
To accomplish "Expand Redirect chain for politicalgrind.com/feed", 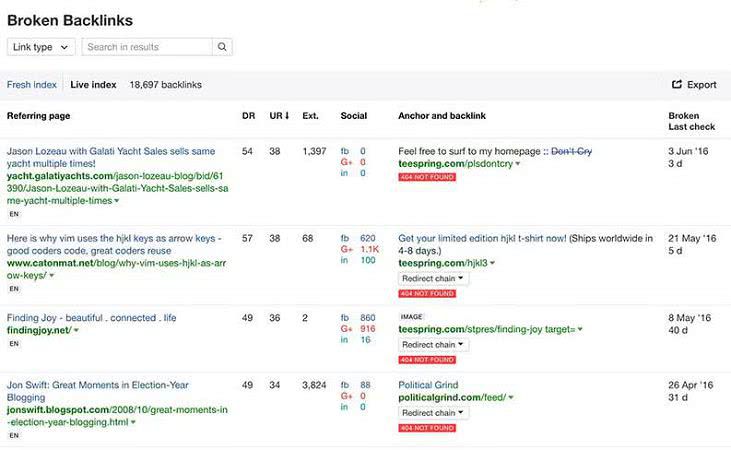I will [433, 412].
